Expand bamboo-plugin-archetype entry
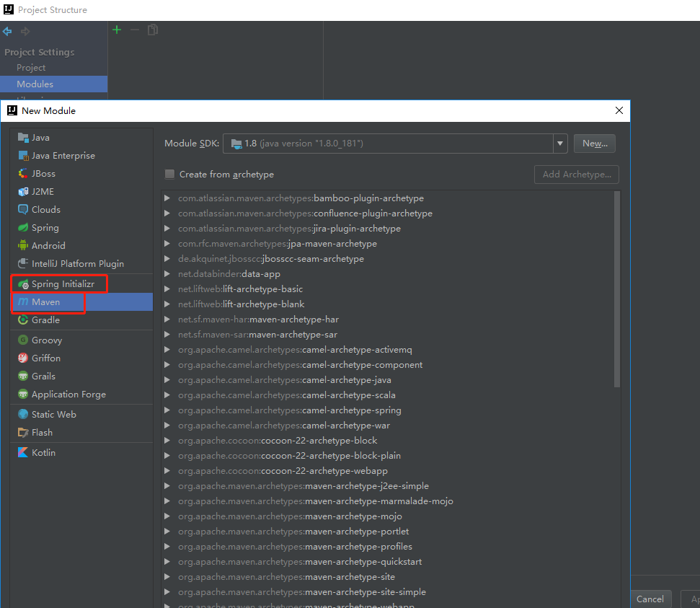This screenshot has width=700, height=608. [167, 198]
